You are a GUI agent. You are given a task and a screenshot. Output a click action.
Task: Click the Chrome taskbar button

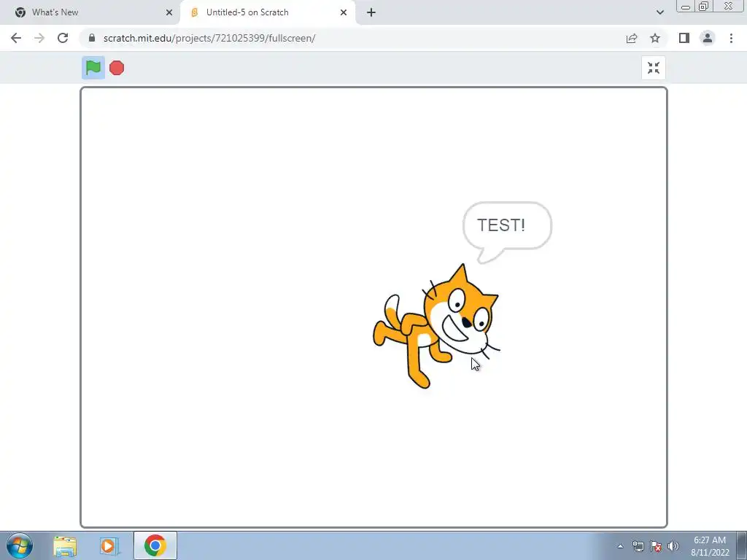click(x=155, y=545)
